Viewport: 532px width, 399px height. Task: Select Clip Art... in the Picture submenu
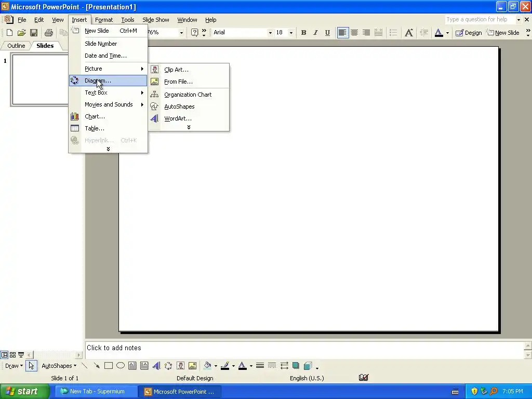[189, 70]
